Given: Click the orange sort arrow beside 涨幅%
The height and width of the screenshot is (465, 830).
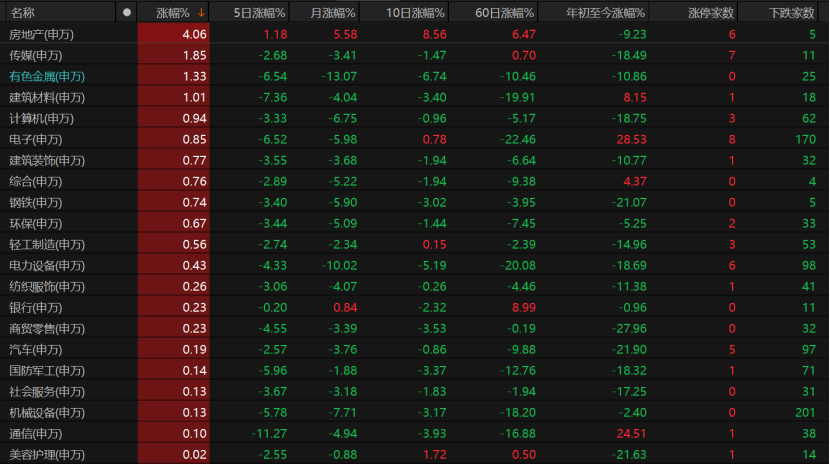Looking at the screenshot, I should pyautogui.click(x=201, y=13).
